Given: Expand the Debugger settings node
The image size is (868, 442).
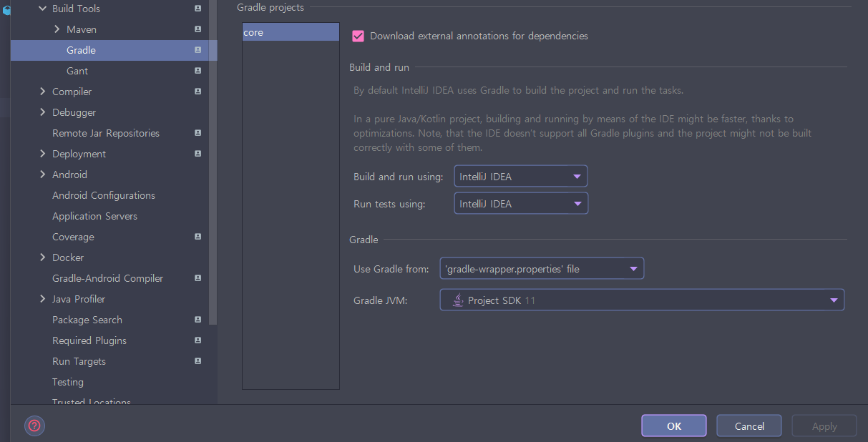Looking at the screenshot, I should [x=43, y=112].
